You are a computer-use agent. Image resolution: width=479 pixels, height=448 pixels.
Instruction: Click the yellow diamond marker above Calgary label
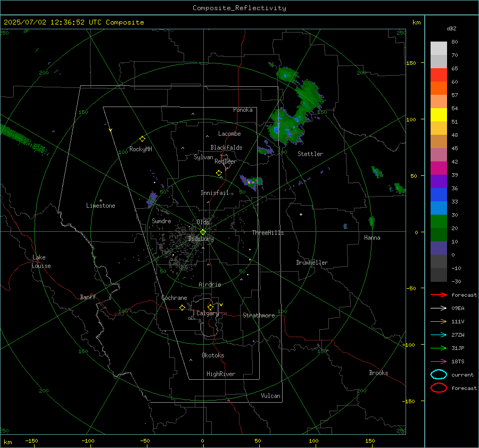210,307
